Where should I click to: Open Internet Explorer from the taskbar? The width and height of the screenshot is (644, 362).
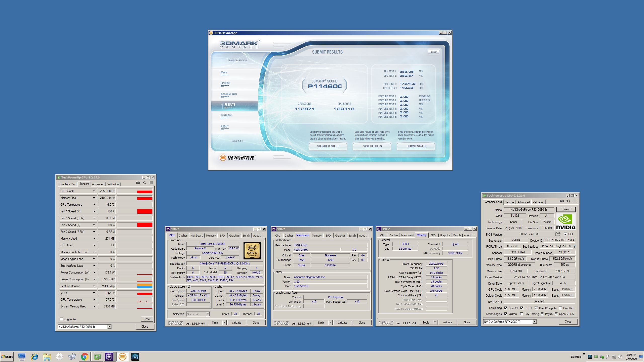click(34, 357)
